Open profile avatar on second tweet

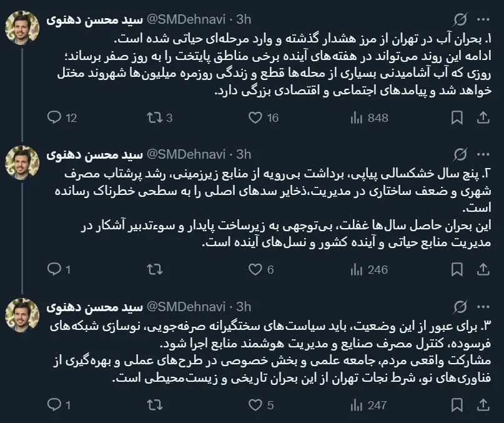tap(22, 163)
